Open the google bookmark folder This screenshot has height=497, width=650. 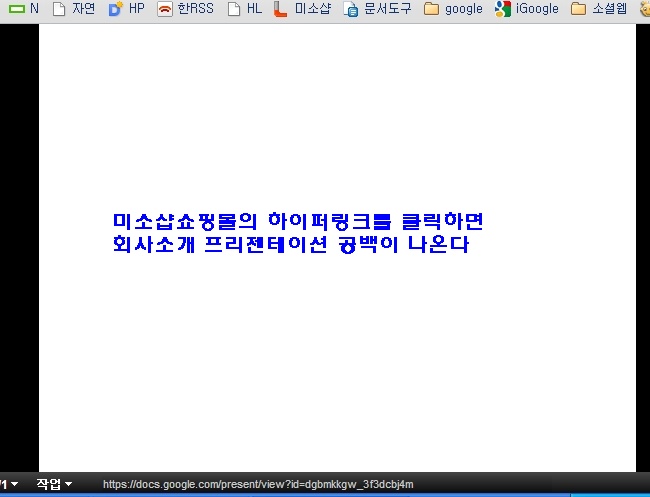tap(454, 8)
